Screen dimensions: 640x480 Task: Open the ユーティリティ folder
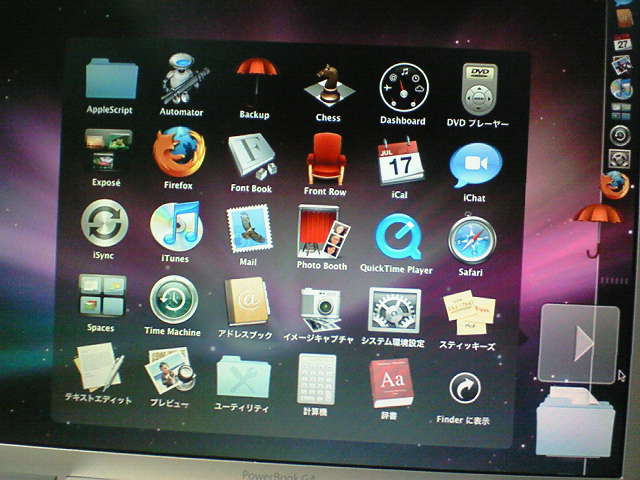click(x=244, y=377)
